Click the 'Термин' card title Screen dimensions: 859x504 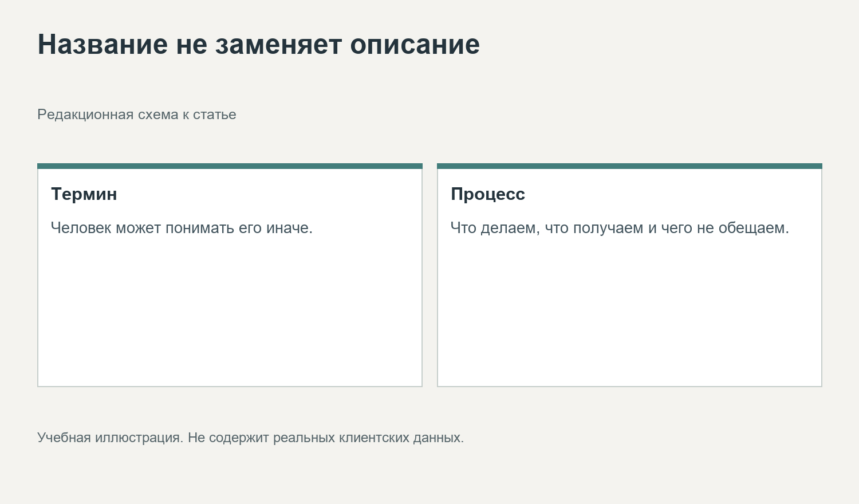[x=84, y=194]
